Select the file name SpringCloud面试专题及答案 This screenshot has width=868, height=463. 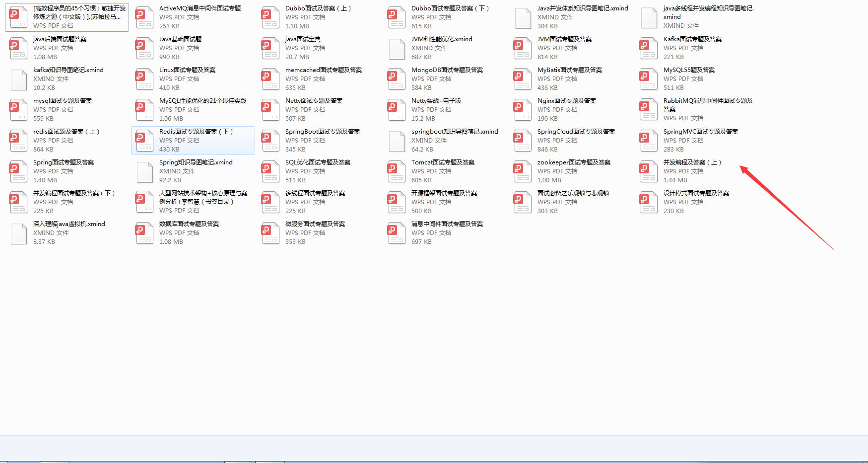coord(576,132)
